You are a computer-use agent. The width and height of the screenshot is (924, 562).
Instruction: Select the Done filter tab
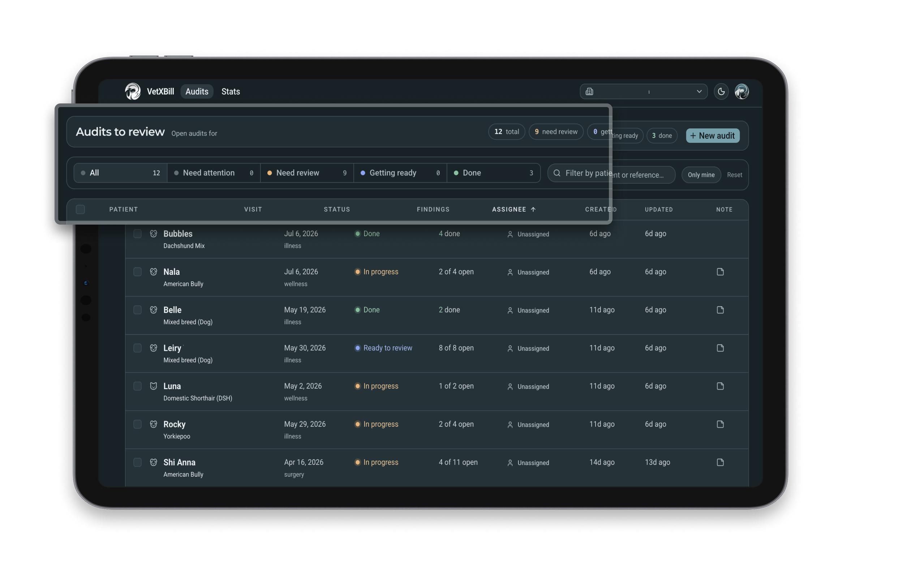494,173
